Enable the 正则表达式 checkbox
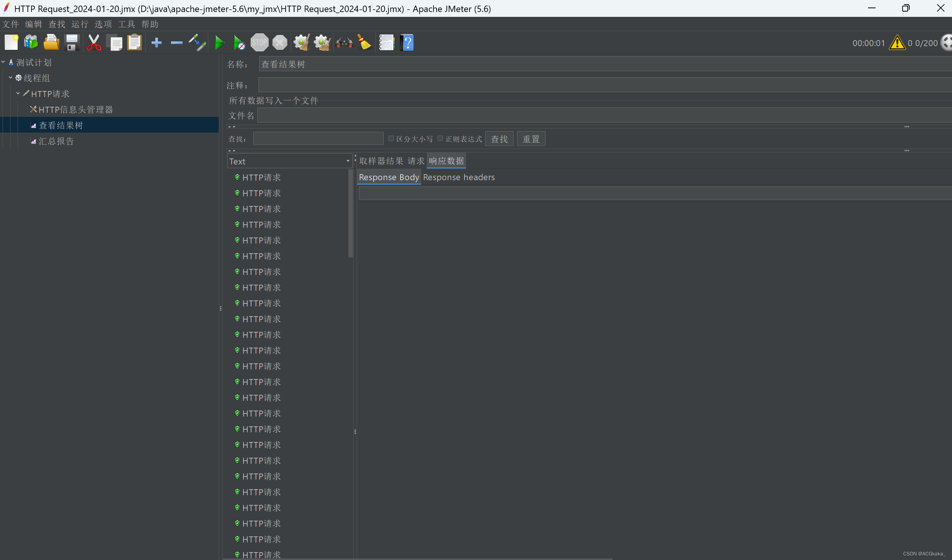This screenshot has width=952, height=560. click(x=439, y=139)
